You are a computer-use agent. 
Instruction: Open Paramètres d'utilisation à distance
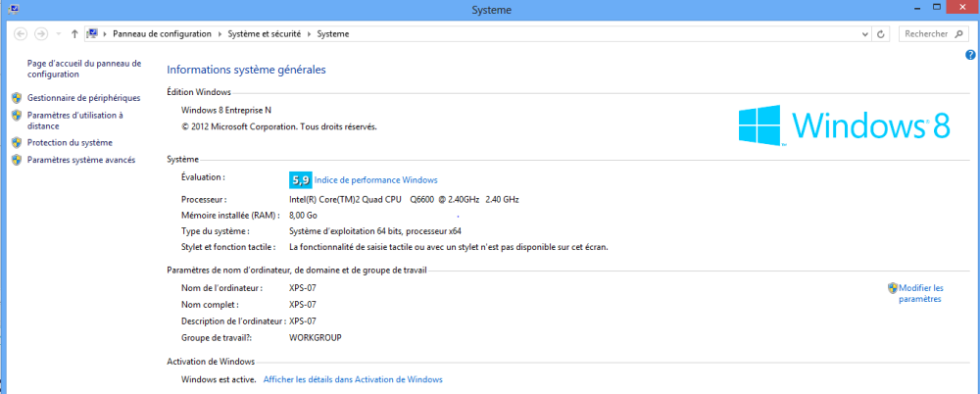coord(75,121)
